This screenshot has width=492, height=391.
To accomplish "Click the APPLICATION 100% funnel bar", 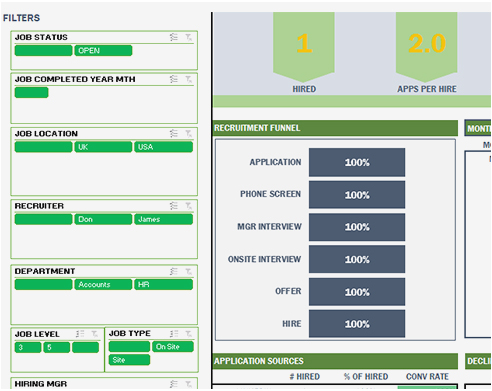I will click(357, 162).
